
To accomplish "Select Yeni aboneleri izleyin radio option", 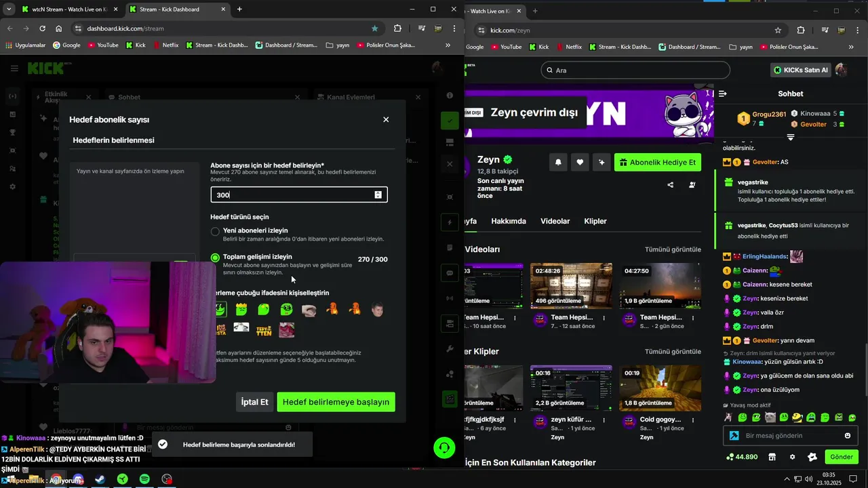I will coord(215,231).
